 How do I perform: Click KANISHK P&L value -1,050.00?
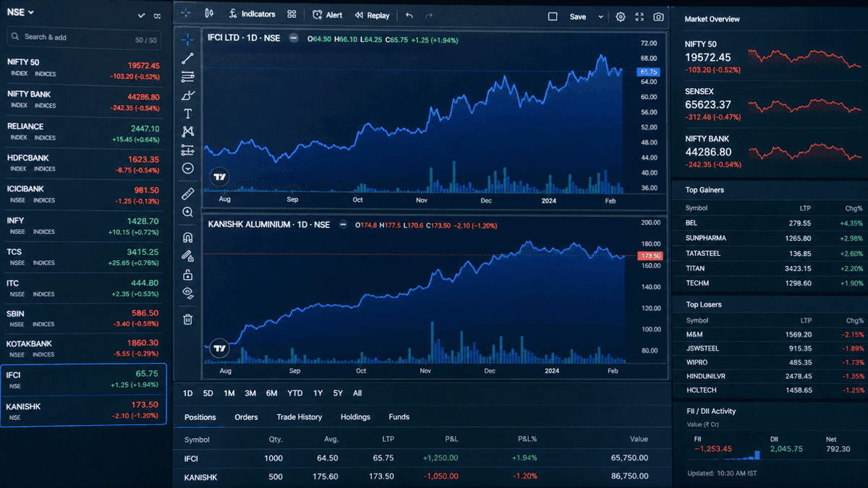point(441,477)
